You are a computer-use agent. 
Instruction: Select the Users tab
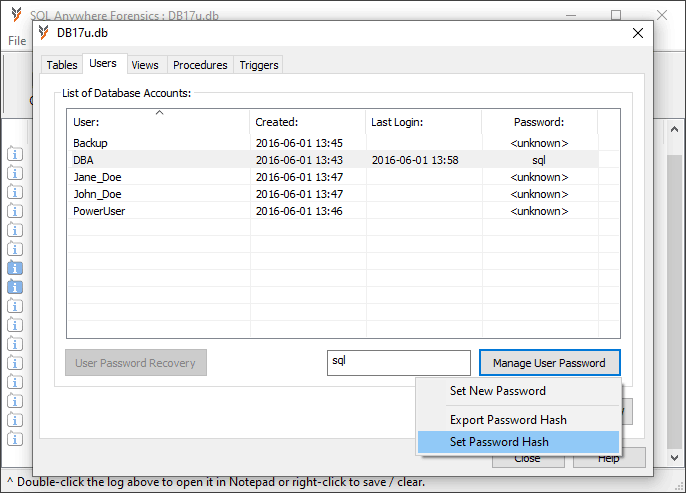103,63
